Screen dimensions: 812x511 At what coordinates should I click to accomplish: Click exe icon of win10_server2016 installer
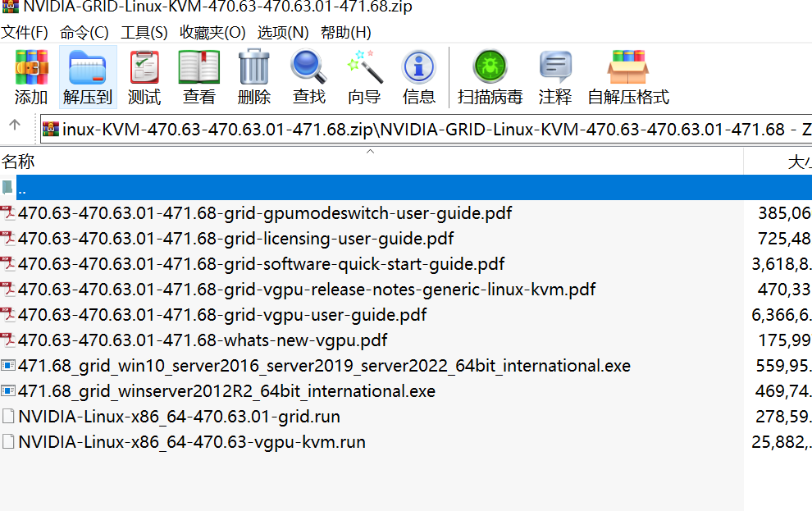click(x=7, y=366)
